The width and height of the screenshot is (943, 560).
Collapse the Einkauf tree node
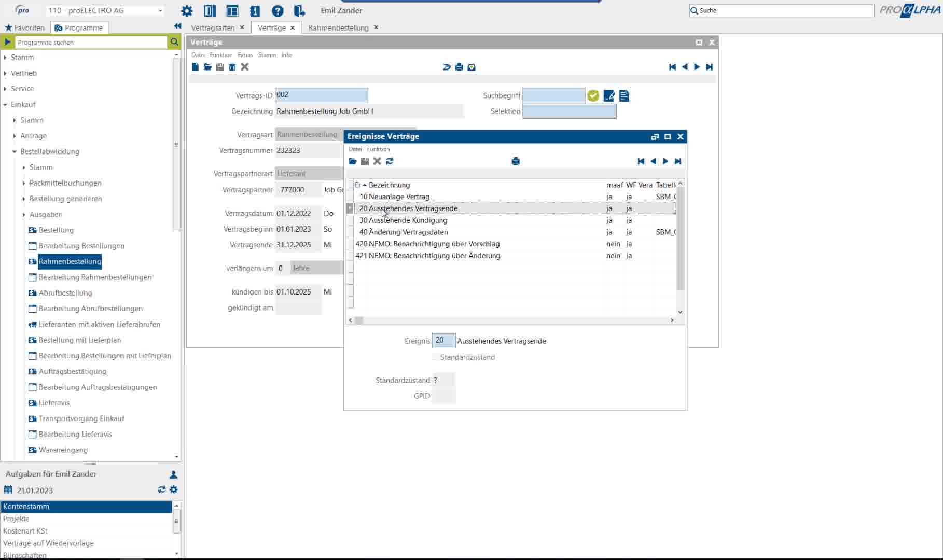pyautogui.click(x=5, y=105)
